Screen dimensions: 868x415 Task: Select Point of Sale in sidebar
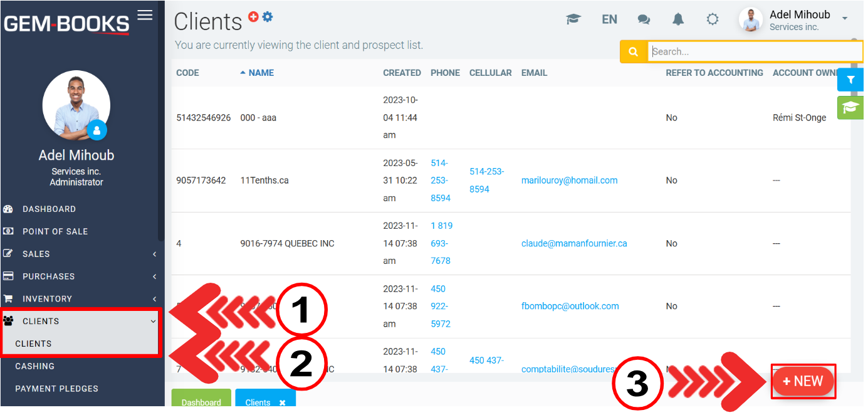(55, 231)
